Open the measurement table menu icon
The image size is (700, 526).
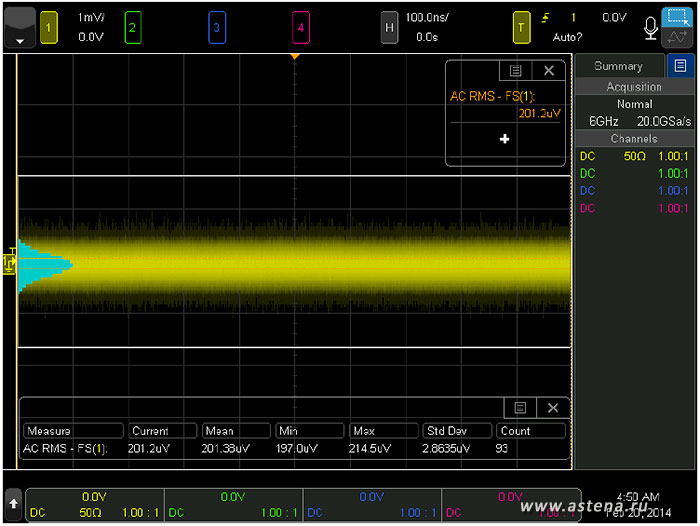coord(520,408)
